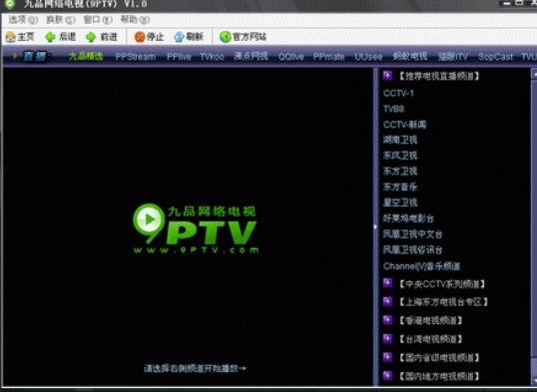Collapse the channel panel via divider arrow
The height and width of the screenshot is (392, 537).
(x=375, y=226)
